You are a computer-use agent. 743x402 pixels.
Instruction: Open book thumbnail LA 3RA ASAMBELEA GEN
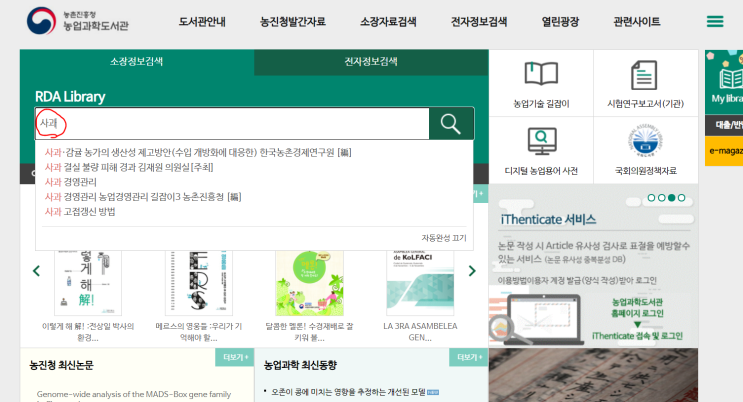click(x=420, y=283)
